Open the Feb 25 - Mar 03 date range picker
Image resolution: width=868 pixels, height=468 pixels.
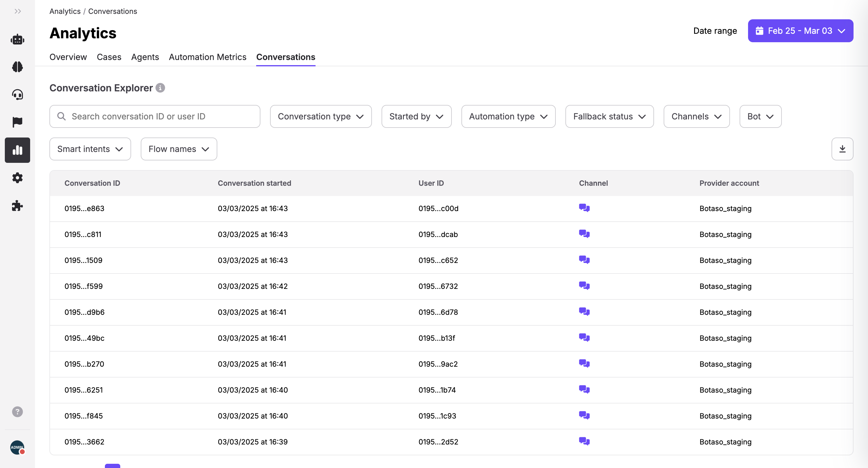[x=800, y=31]
